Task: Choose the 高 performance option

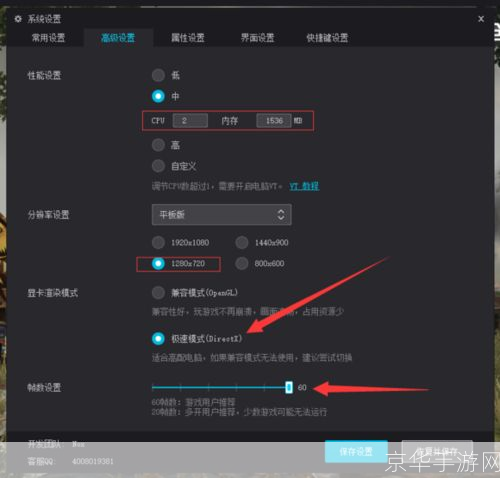Action: point(158,145)
